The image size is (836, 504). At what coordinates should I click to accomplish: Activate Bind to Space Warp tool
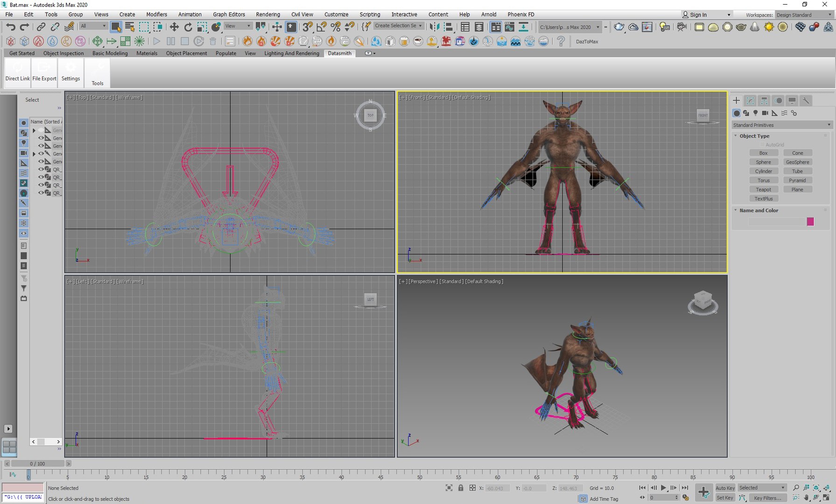69,27
